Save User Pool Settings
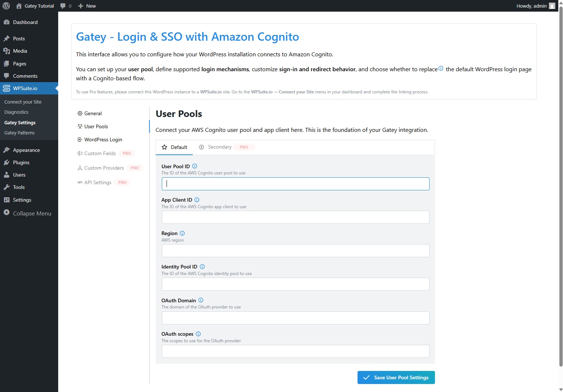 pos(396,377)
